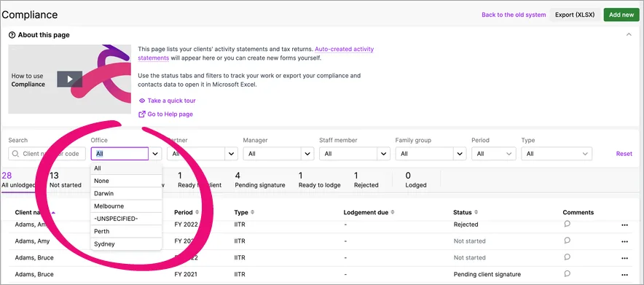Open more options for Adams, Amy Rejected row
Screen dimensions: 644x285
tap(625, 225)
